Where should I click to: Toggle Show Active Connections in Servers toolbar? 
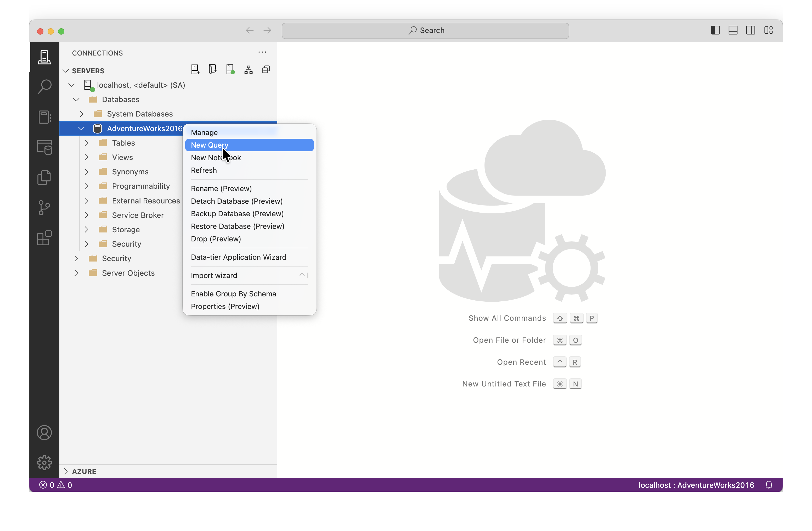coord(231,70)
